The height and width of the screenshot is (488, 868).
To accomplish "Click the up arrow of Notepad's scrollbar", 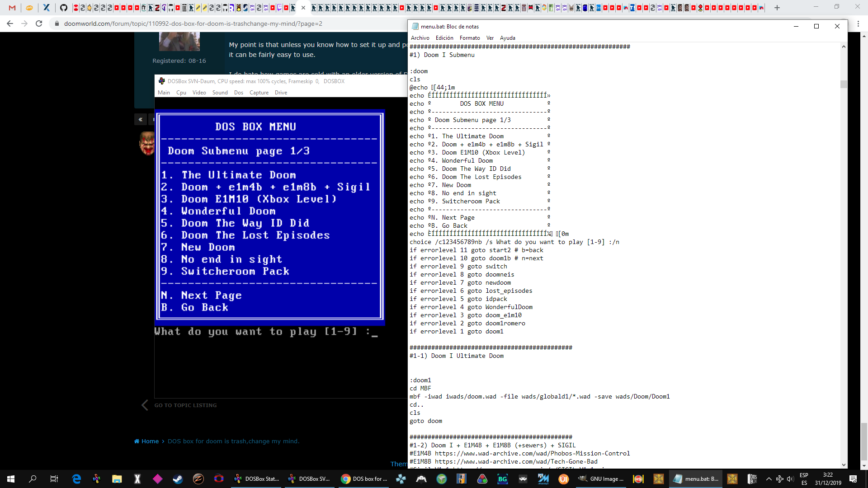I will point(844,47).
